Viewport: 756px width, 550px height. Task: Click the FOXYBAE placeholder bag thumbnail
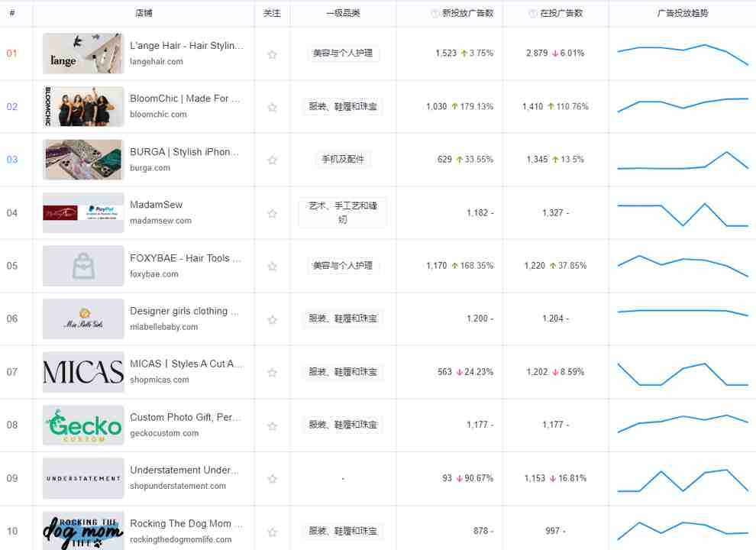(83, 266)
